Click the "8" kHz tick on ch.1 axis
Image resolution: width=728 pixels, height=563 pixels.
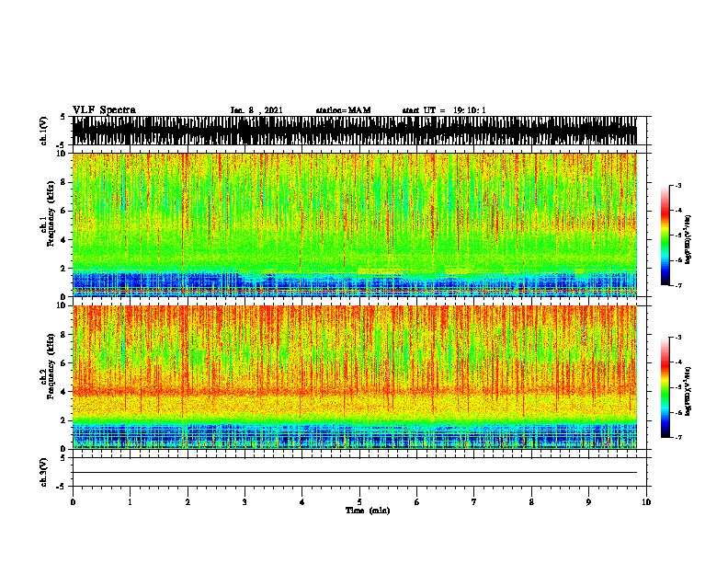click(x=65, y=182)
